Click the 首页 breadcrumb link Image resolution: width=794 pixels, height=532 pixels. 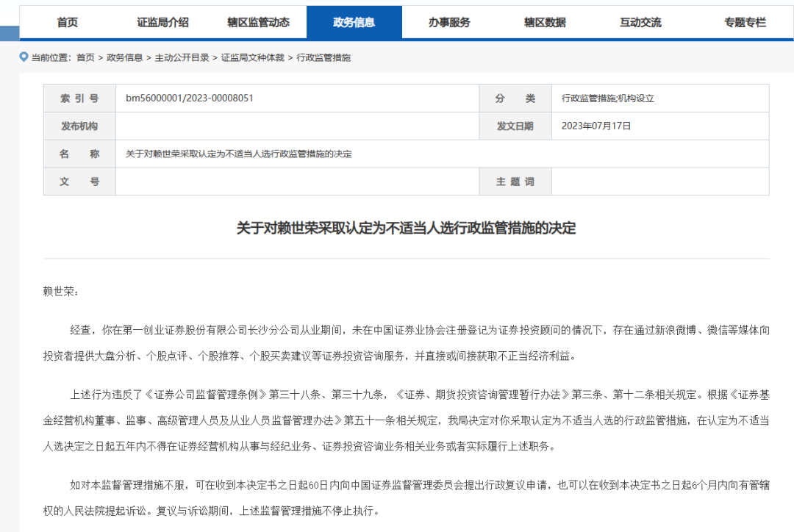pyautogui.click(x=85, y=57)
